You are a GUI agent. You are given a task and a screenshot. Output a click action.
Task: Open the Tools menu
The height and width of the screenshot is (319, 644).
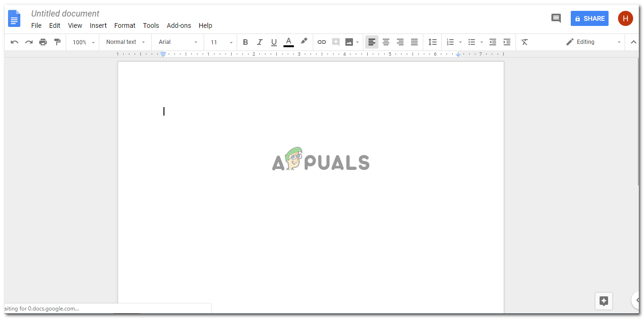click(x=151, y=25)
